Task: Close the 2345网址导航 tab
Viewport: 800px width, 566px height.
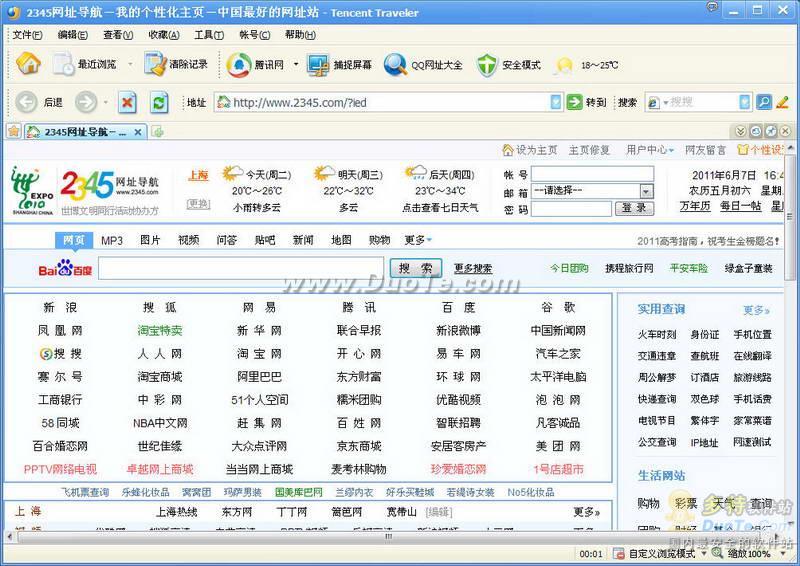Action: coord(138,132)
